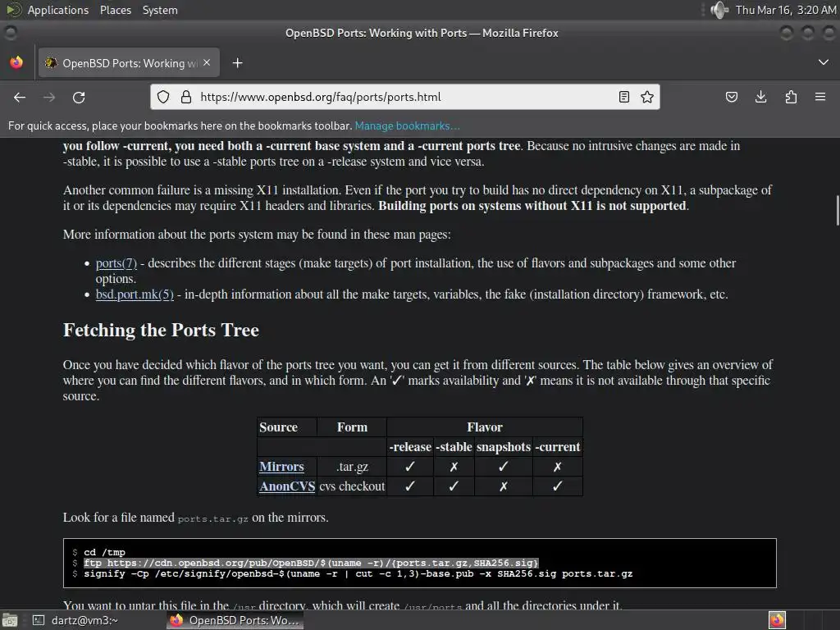Click the '-current' column header
This screenshot has height=630, width=840.
[558, 447]
